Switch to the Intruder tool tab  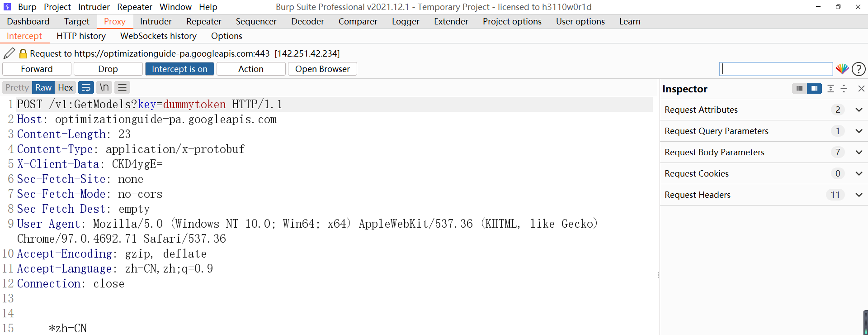(x=156, y=21)
